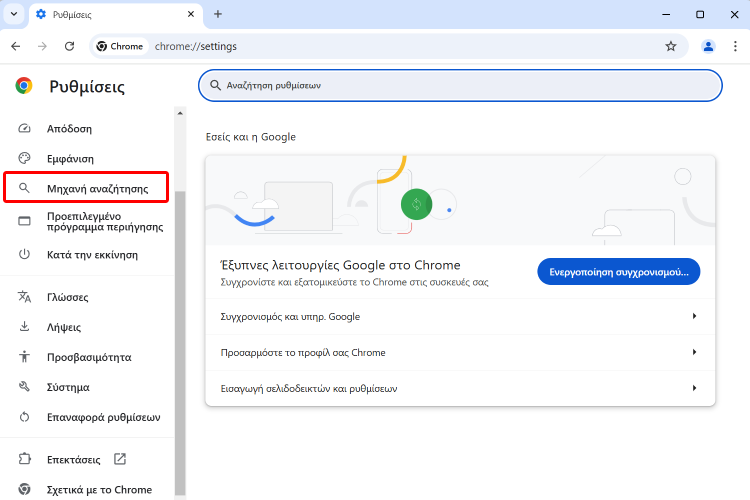Screen dimensions: 750x500
Task: Open Γλώσσες settings section
Action: point(86,297)
